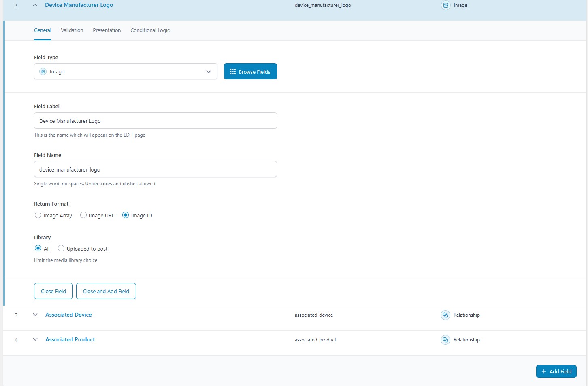This screenshot has height=386, width=588.
Task: Click the row number 2 handle
Action: (x=16, y=5)
